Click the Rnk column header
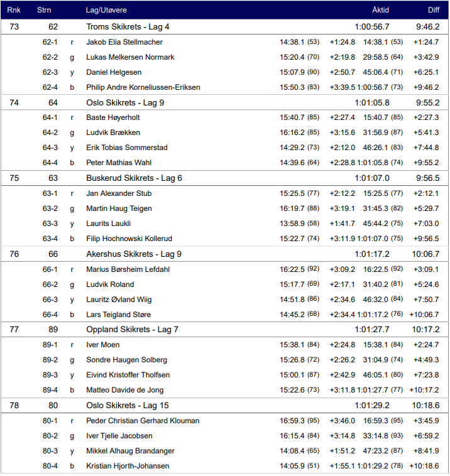450x476 pixels. click(x=14, y=10)
